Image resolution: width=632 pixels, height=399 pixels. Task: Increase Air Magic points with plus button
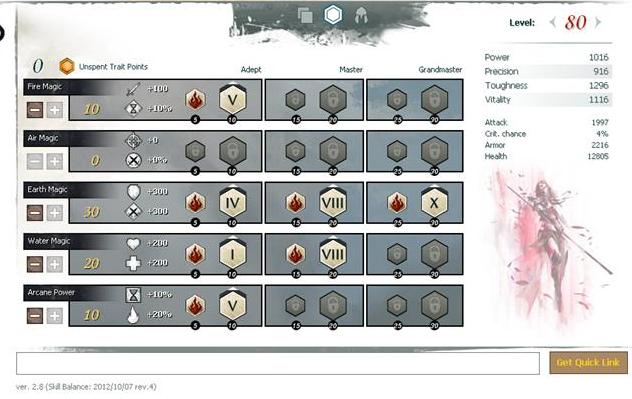click(x=54, y=161)
